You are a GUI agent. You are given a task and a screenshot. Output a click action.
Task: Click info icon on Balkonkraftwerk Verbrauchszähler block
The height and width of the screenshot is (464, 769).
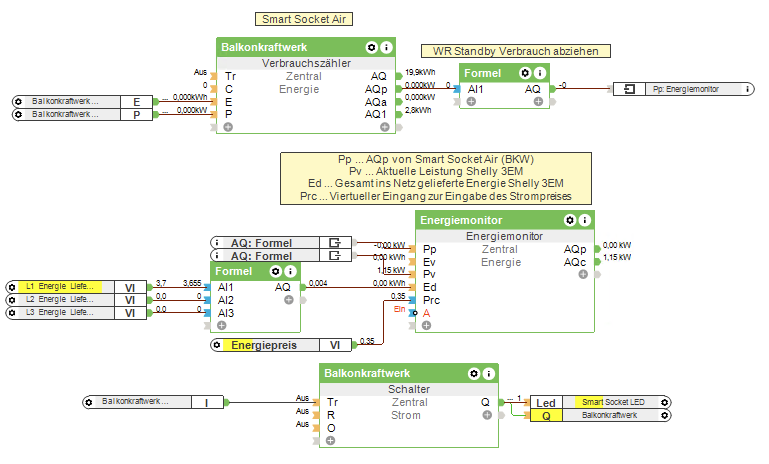tap(386, 48)
